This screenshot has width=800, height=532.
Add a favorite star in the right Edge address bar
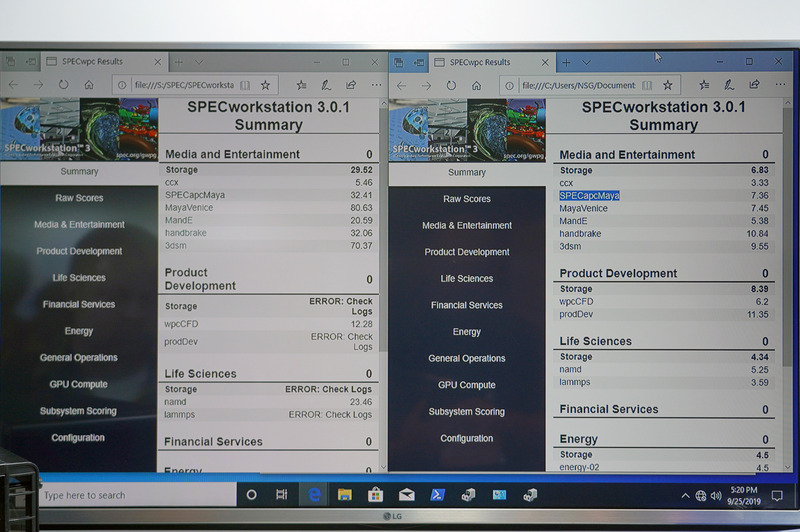point(667,86)
